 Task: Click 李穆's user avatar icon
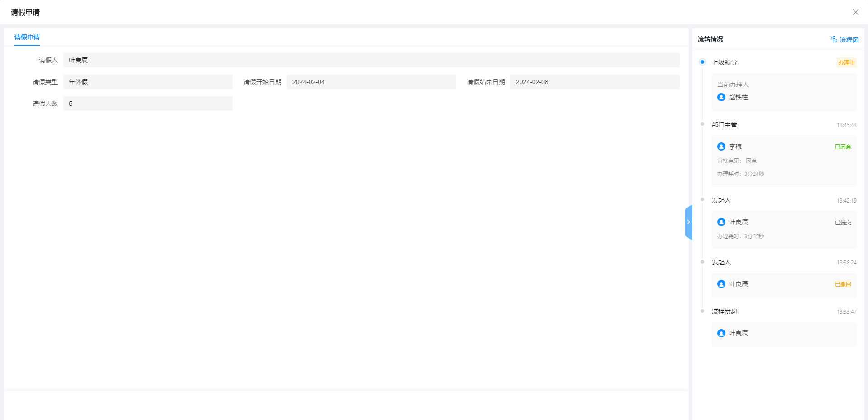click(x=721, y=146)
